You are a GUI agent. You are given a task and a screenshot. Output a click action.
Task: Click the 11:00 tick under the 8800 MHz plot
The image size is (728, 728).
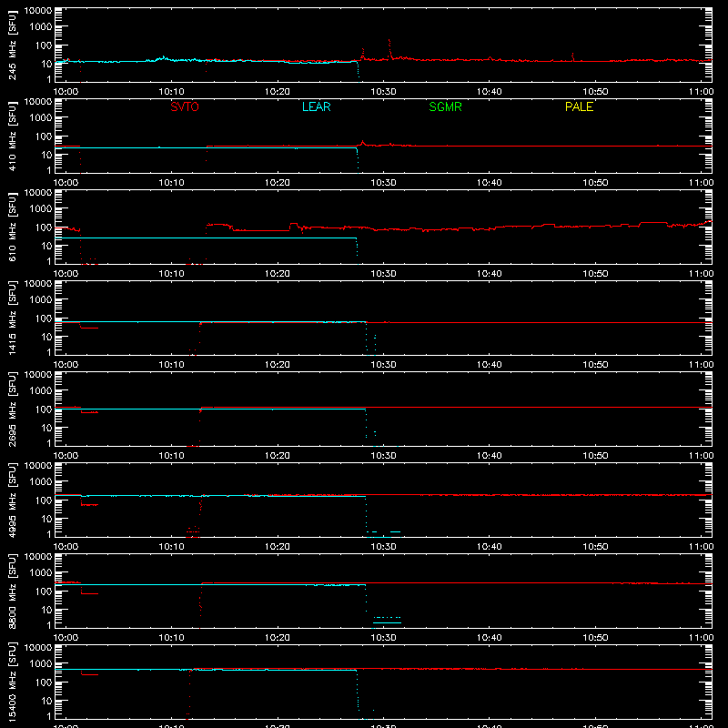701,638
